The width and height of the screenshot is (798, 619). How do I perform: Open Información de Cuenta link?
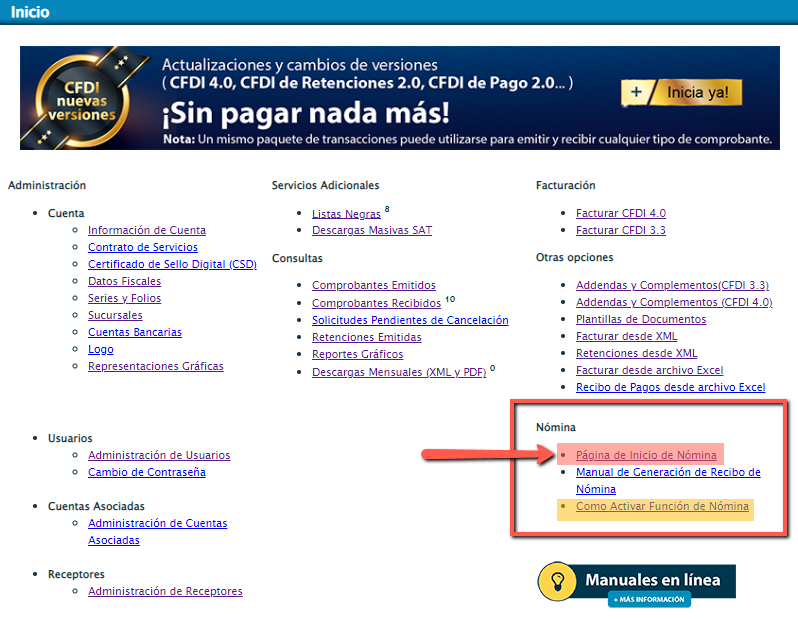pos(147,230)
